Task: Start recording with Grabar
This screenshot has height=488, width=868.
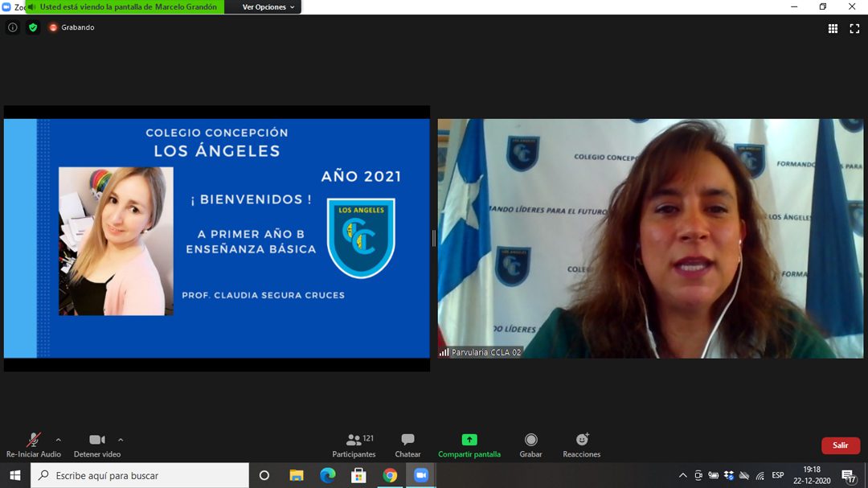Action: pyautogui.click(x=530, y=445)
